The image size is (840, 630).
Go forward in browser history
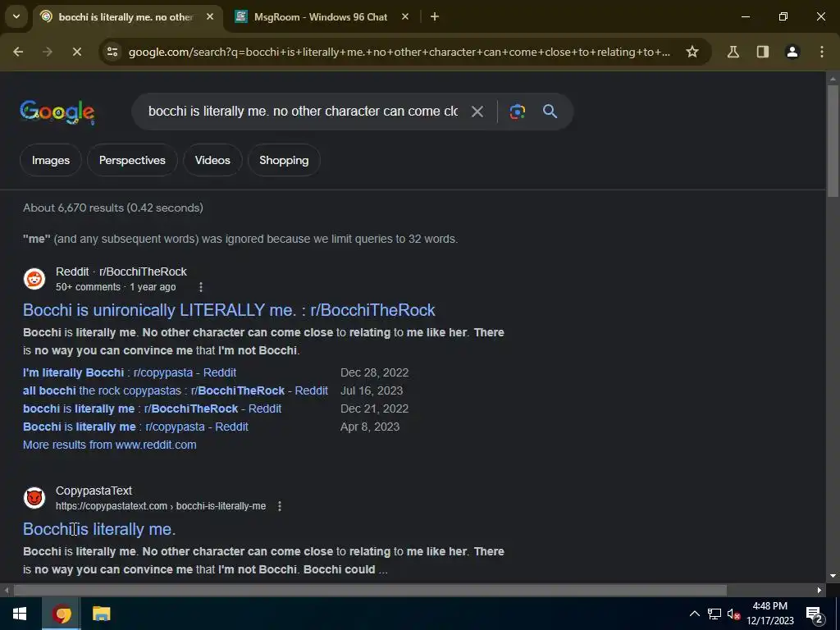[x=48, y=52]
